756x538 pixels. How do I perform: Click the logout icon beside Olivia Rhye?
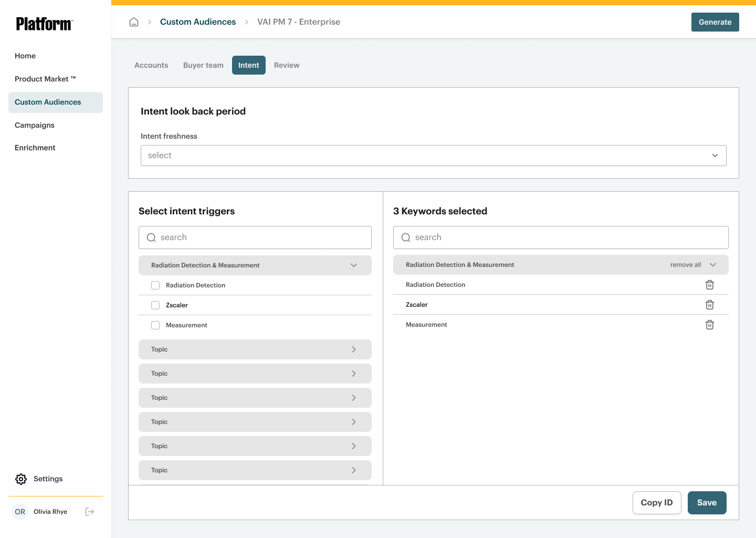(x=90, y=512)
